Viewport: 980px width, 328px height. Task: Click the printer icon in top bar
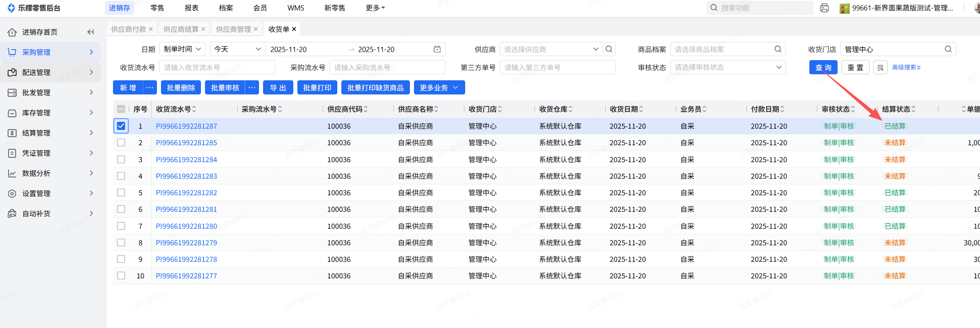coord(824,8)
